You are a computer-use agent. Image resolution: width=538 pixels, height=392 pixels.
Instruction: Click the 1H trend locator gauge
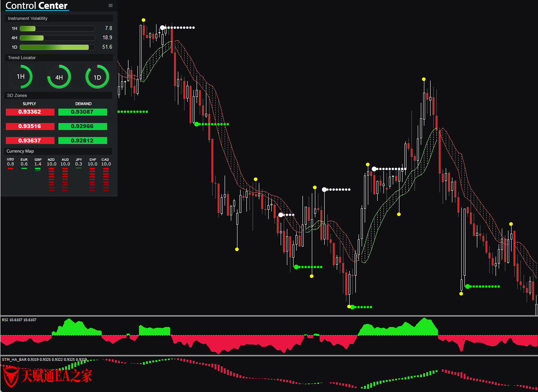[x=21, y=77]
